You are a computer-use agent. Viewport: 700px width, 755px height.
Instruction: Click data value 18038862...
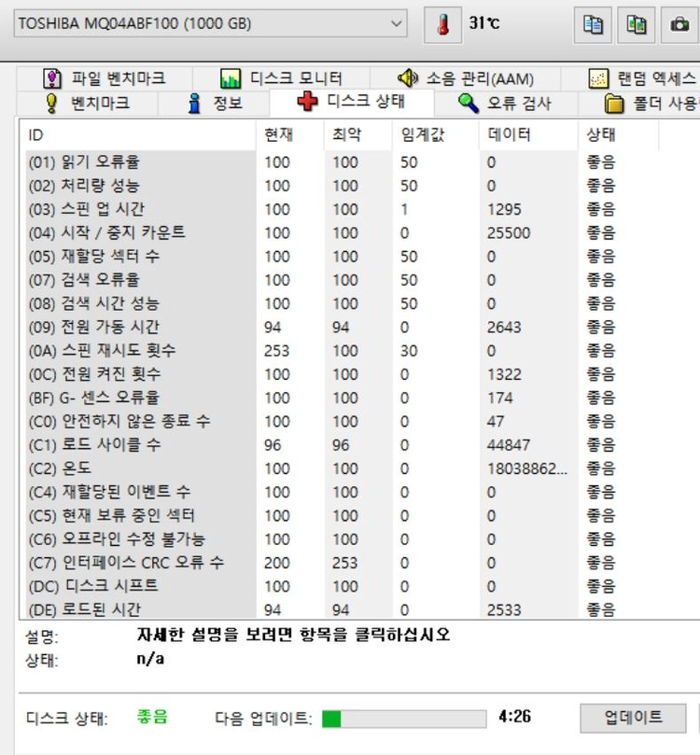coord(527,469)
